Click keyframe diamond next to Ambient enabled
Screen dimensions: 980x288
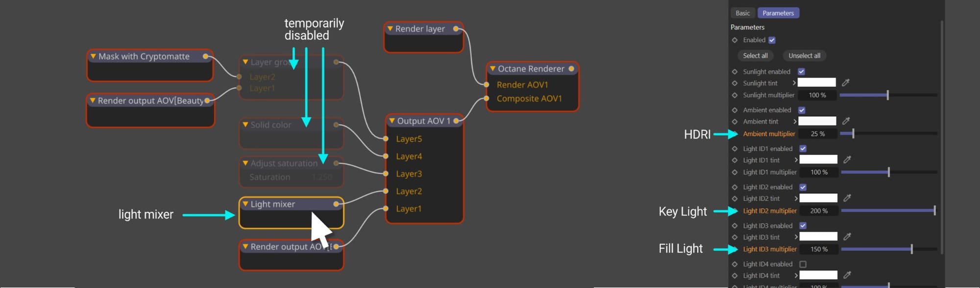click(x=735, y=110)
